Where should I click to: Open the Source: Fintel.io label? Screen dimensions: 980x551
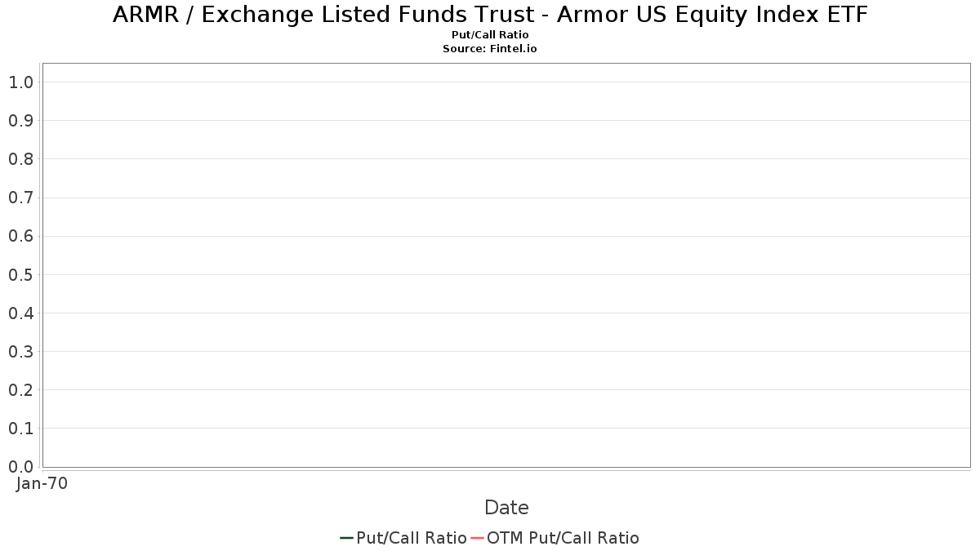(x=490, y=49)
